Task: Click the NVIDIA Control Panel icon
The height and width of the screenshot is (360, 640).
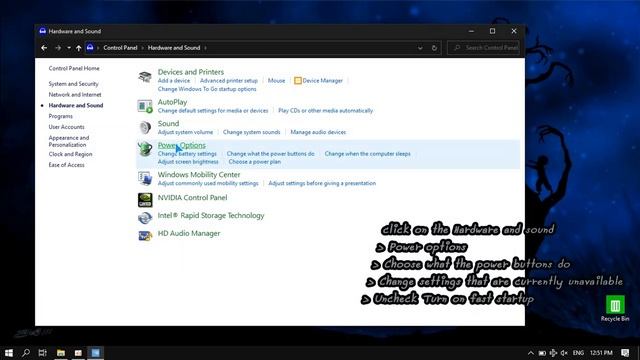Action: [x=145, y=200]
